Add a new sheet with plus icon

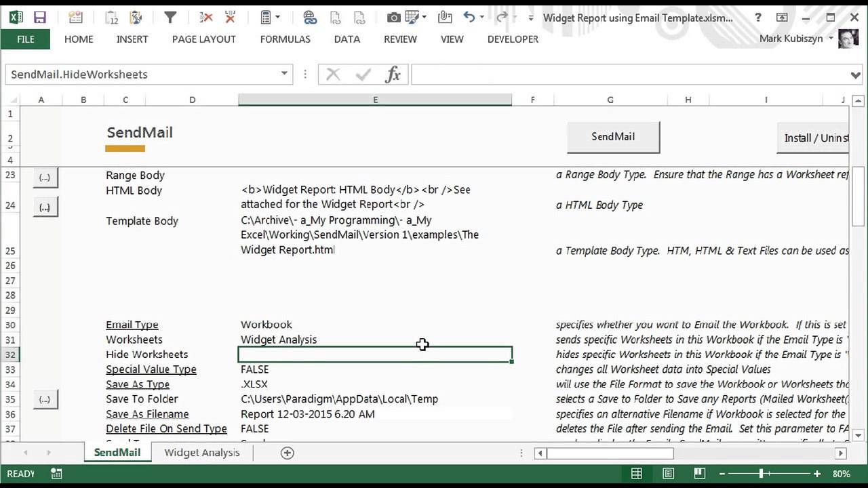point(288,453)
